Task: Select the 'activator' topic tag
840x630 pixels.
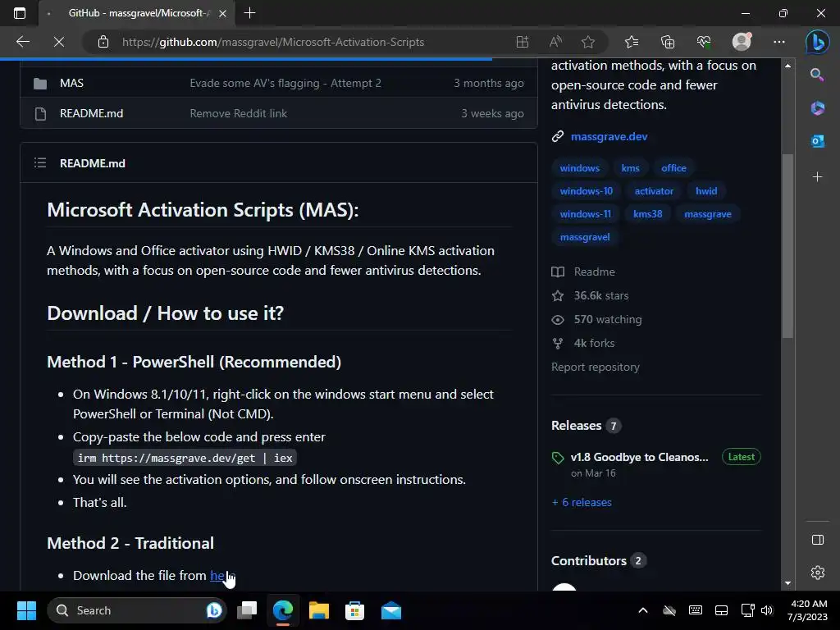Action: point(654,191)
